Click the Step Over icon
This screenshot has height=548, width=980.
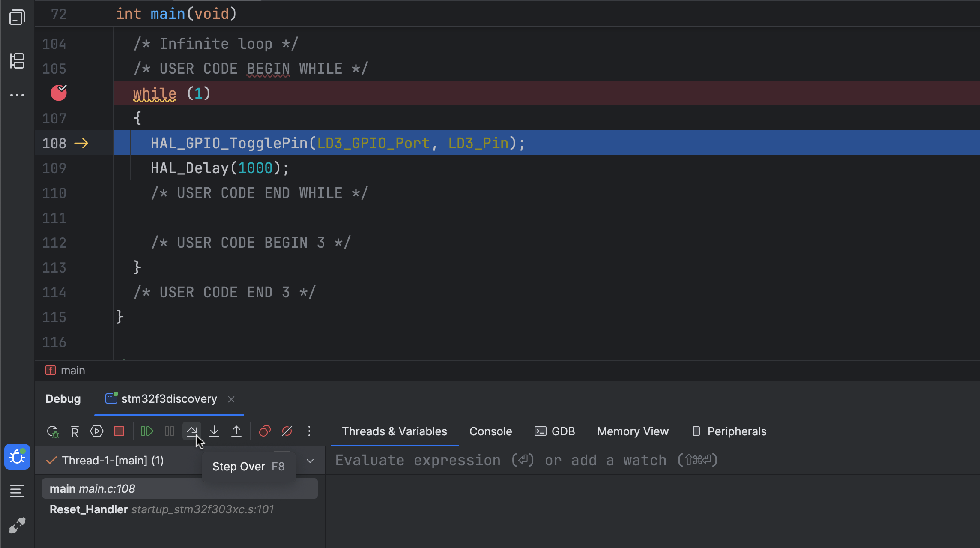191,431
